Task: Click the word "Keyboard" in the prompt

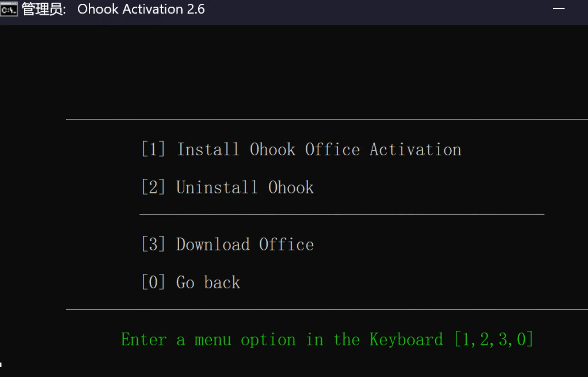Action: [406, 339]
